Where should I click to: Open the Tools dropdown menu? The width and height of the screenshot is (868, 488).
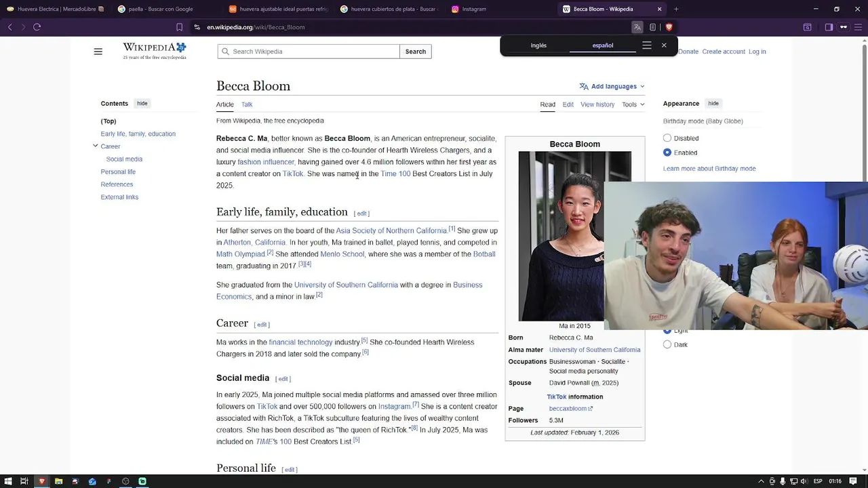[633, 104]
